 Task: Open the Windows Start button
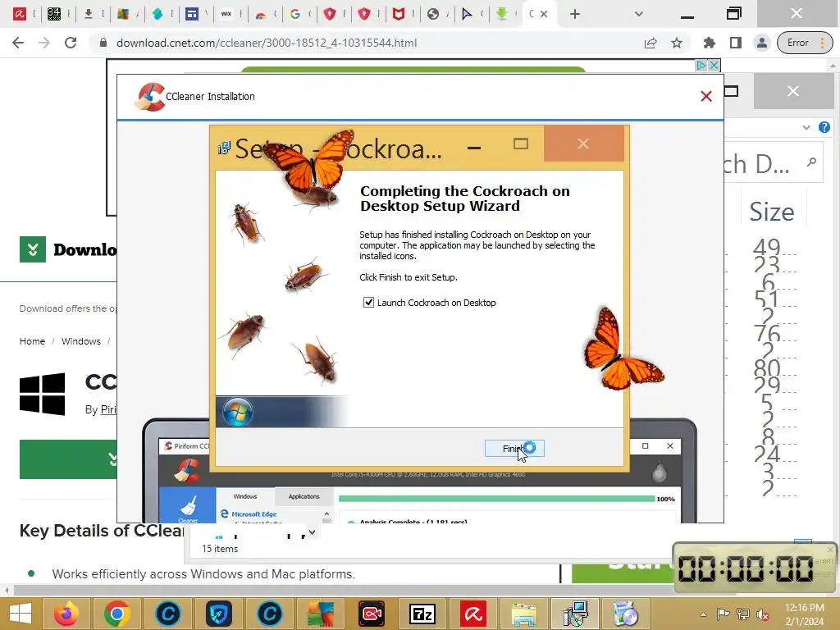coord(21,614)
